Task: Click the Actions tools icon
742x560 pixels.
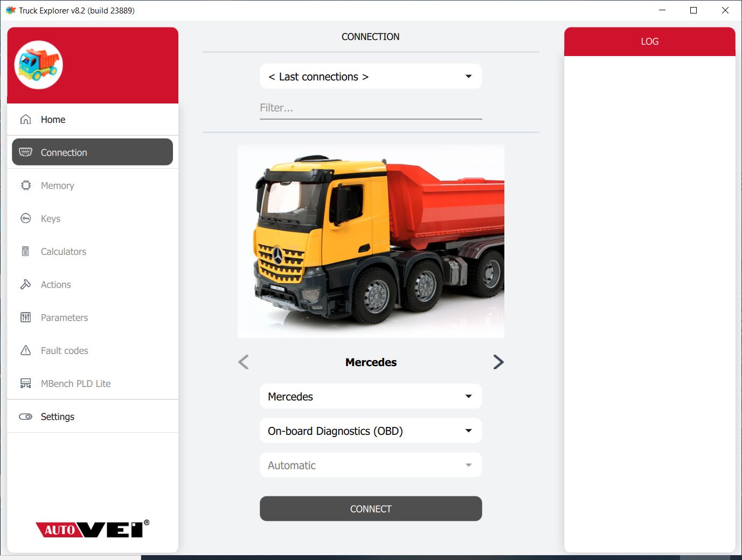Action: (25, 285)
